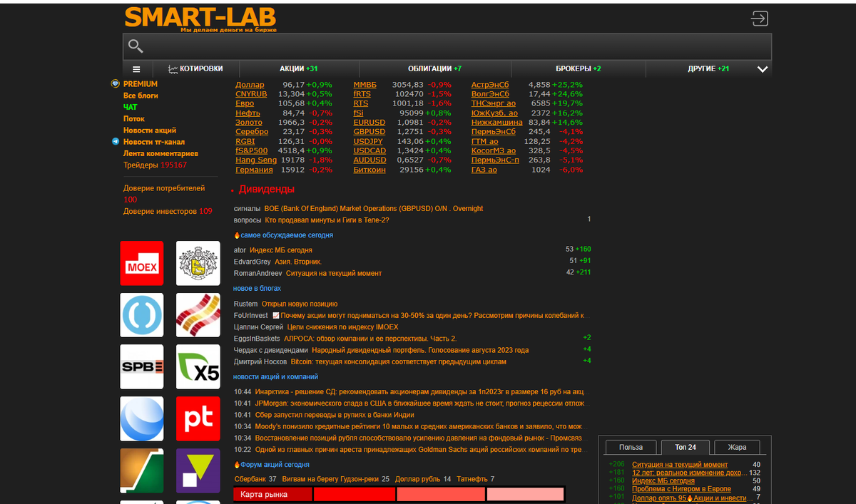Open the Нижкамшина stock link

pyautogui.click(x=496, y=123)
